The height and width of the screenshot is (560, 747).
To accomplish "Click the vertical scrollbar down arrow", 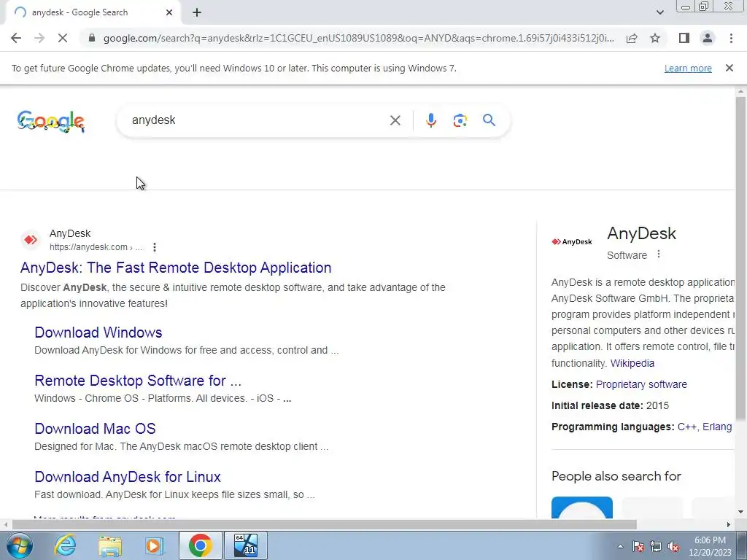I will [x=740, y=512].
